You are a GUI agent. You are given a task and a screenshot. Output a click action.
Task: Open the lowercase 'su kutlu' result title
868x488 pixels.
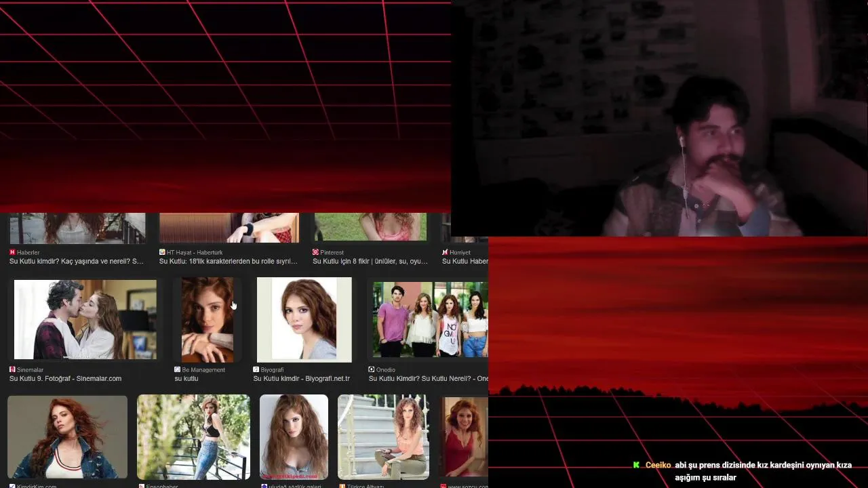pyautogui.click(x=186, y=378)
